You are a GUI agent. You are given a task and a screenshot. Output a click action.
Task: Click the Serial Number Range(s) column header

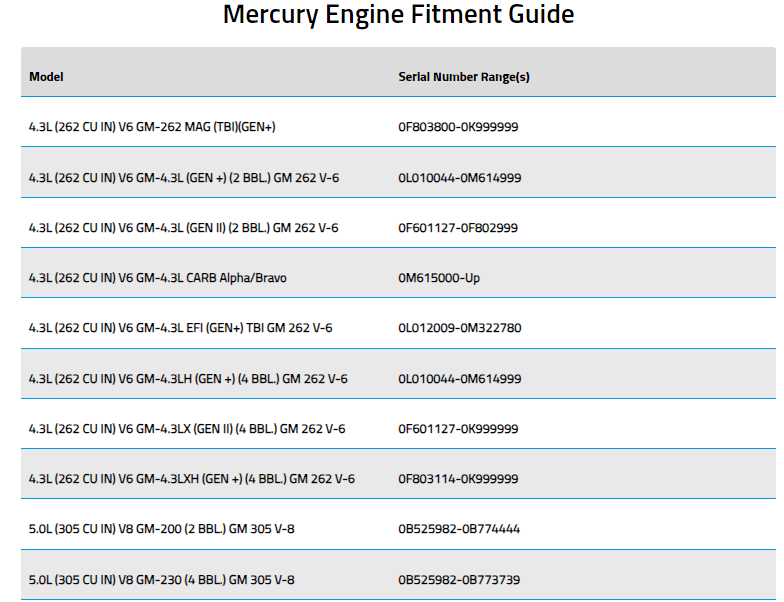tap(464, 77)
